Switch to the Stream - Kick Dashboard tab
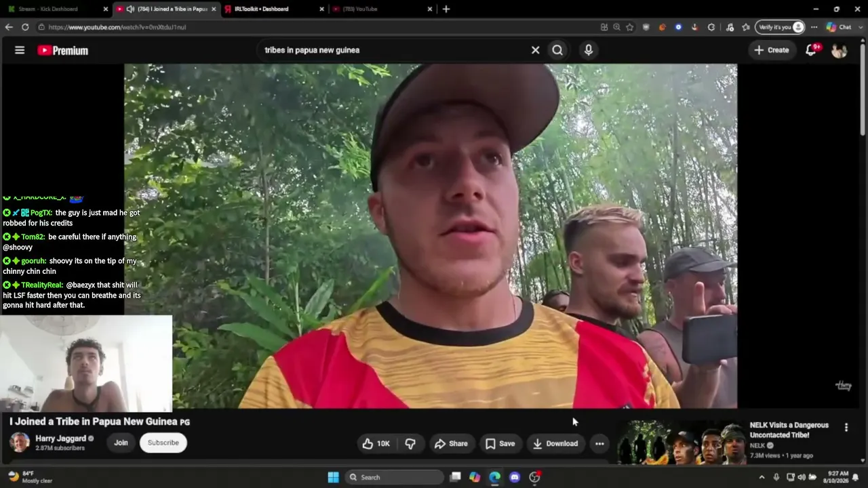The image size is (868, 488). pyautogui.click(x=53, y=9)
